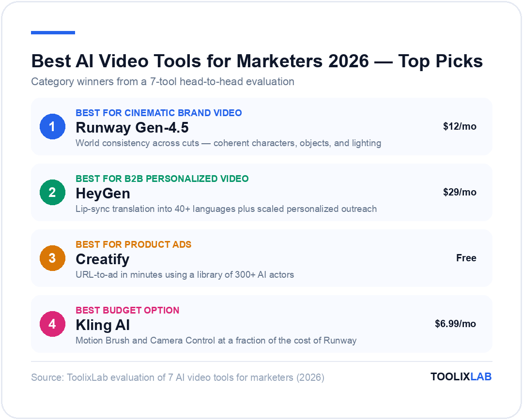Click the blue number 1 badge

52,126
